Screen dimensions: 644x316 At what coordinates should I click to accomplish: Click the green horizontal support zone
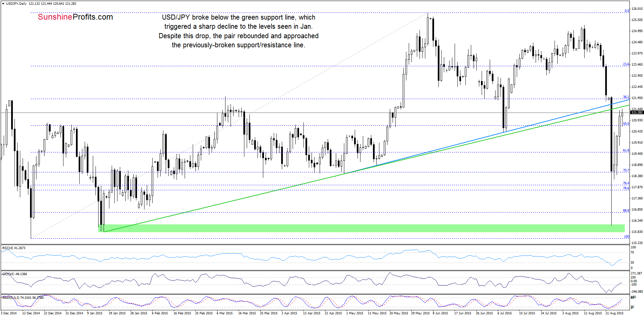pos(361,228)
